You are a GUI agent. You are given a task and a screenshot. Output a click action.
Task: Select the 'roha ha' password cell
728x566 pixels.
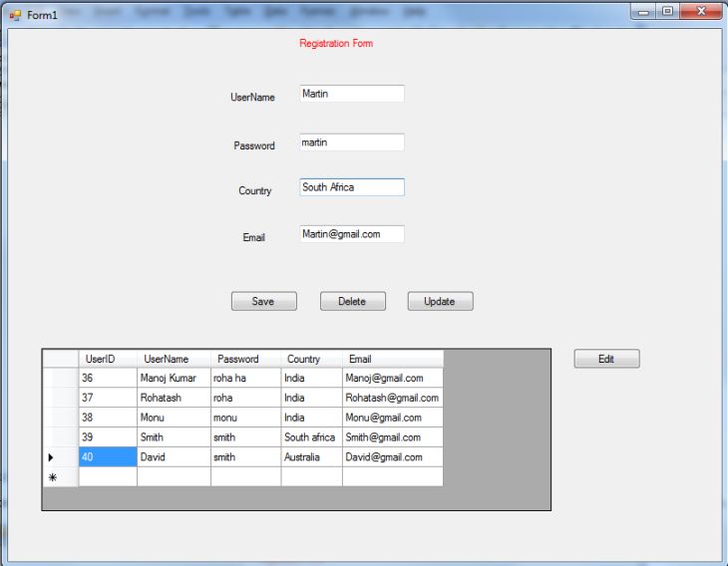click(x=245, y=378)
